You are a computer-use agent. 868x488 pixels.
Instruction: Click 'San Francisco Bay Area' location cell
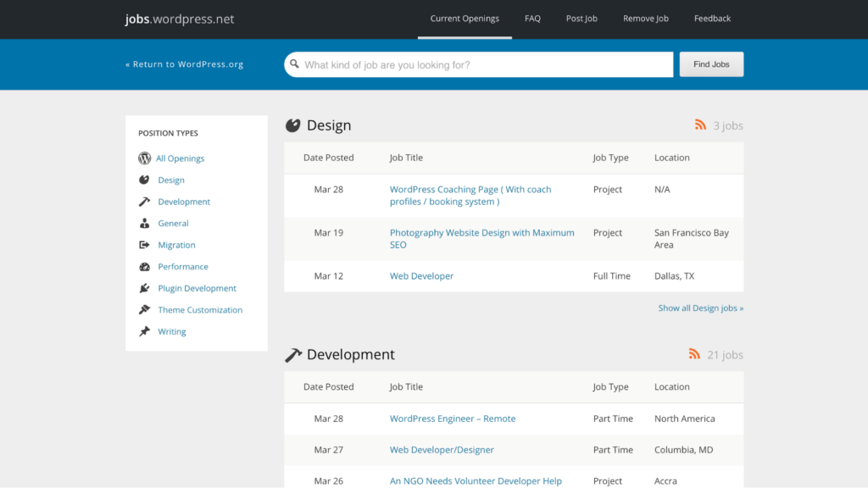(x=692, y=238)
